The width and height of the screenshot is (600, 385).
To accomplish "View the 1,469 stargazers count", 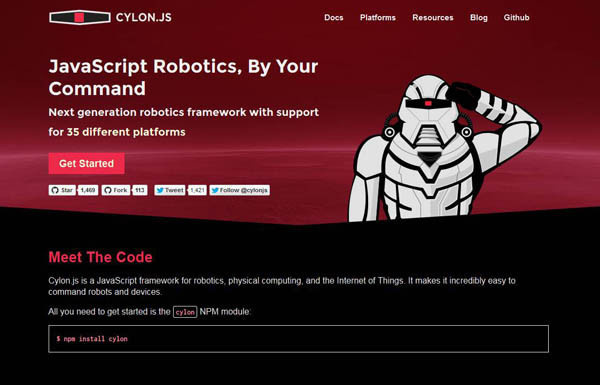I will (x=88, y=190).
